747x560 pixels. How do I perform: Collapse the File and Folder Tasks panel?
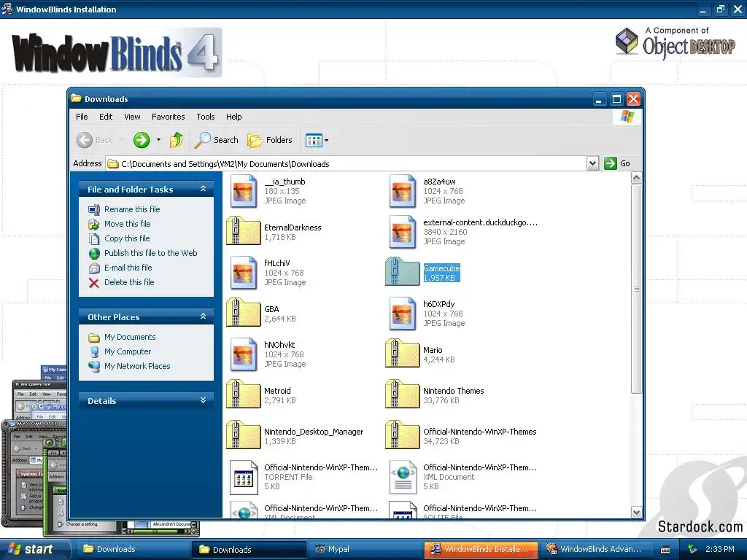(x=203, y=189)
